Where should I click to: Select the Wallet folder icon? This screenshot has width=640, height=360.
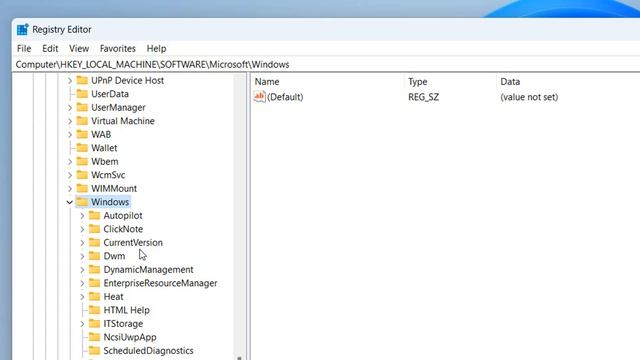[x=82, y=148]
